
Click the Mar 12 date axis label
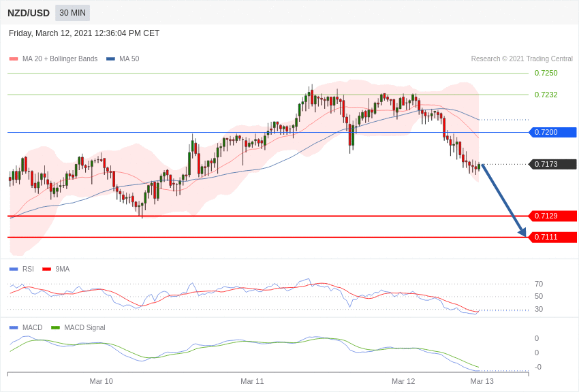tap(403, 381)
